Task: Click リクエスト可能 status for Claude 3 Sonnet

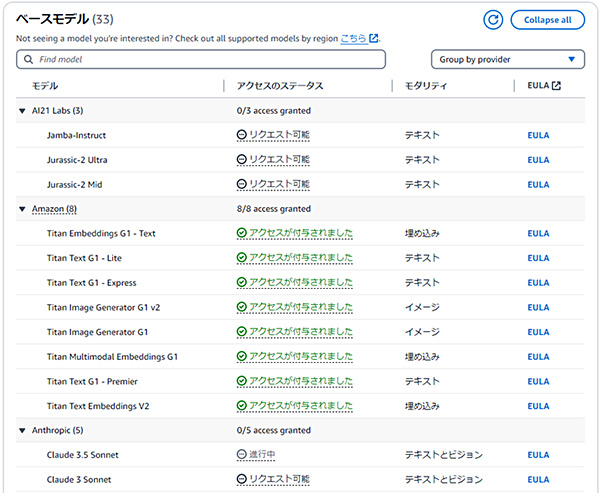Action: click(273, 479)
